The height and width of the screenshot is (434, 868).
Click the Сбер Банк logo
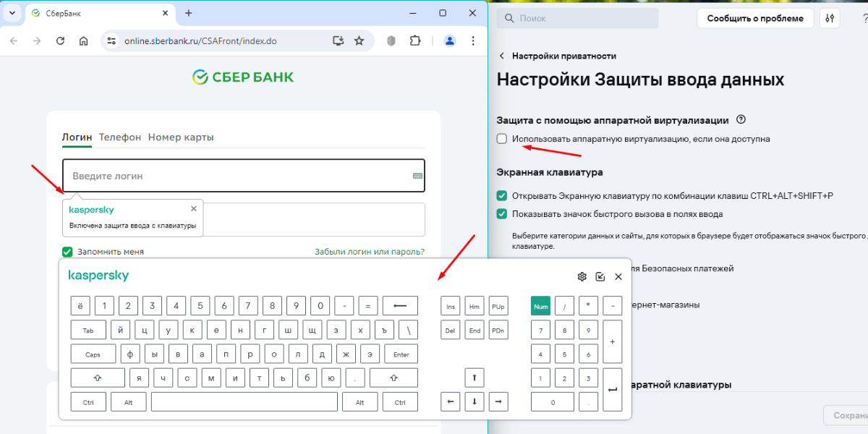[243, 77]
